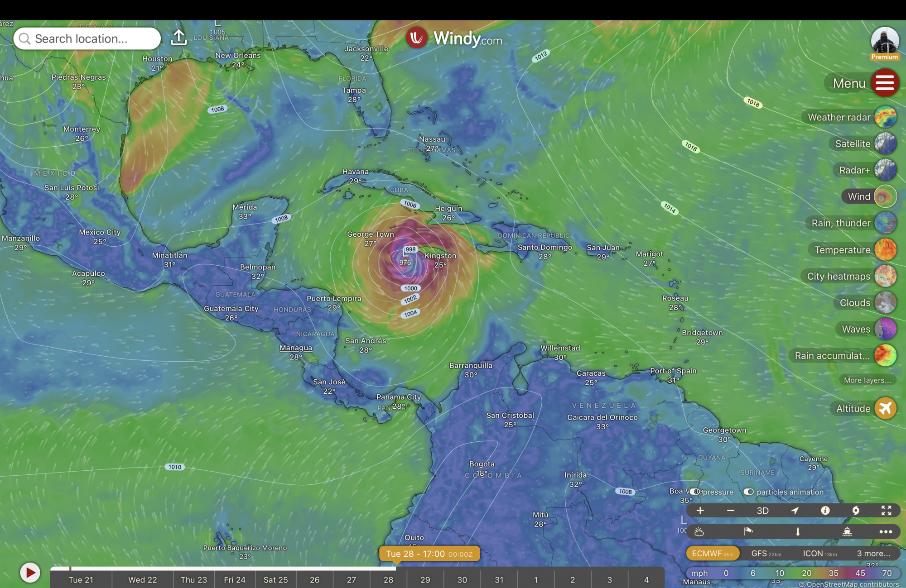This screenshot has height=588, width=906.
Task: Toggle the 3D view mode
Action: pos(762,511)
